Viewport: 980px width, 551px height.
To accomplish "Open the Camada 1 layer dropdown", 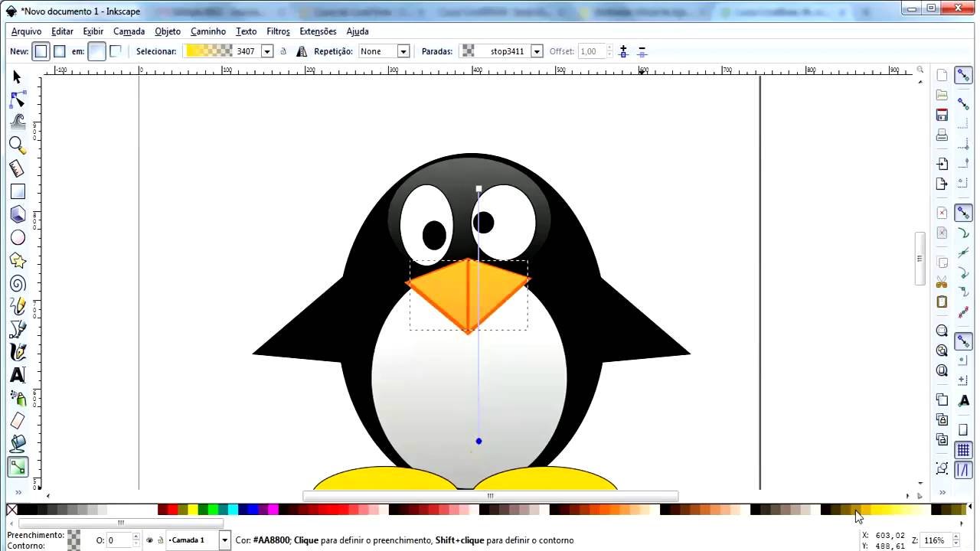I will (224, 540).
